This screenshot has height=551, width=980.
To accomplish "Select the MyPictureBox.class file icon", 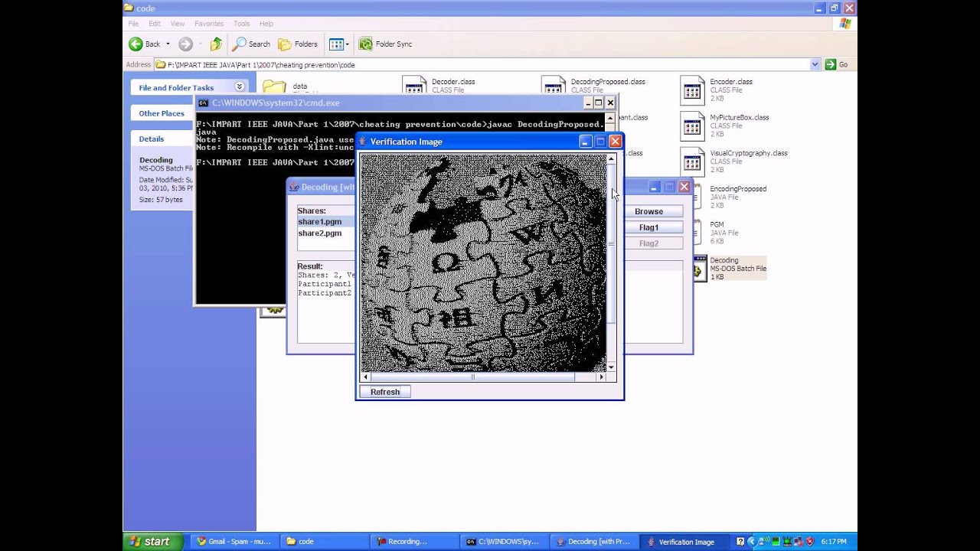I will click(692, 126).
